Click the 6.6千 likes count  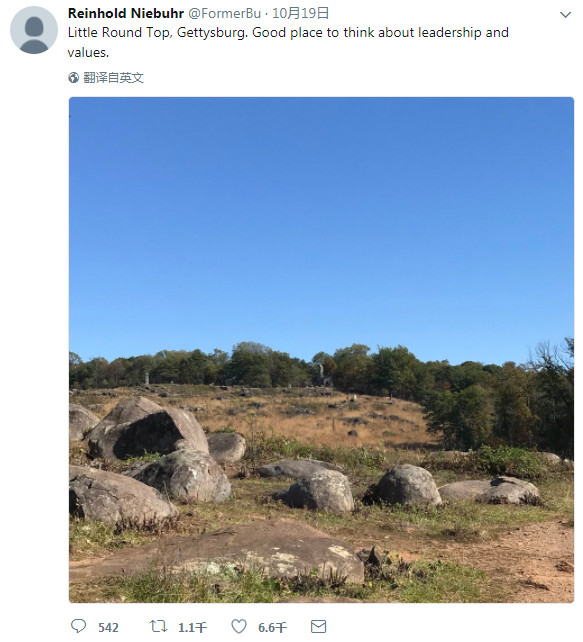[x=272, y=627]
